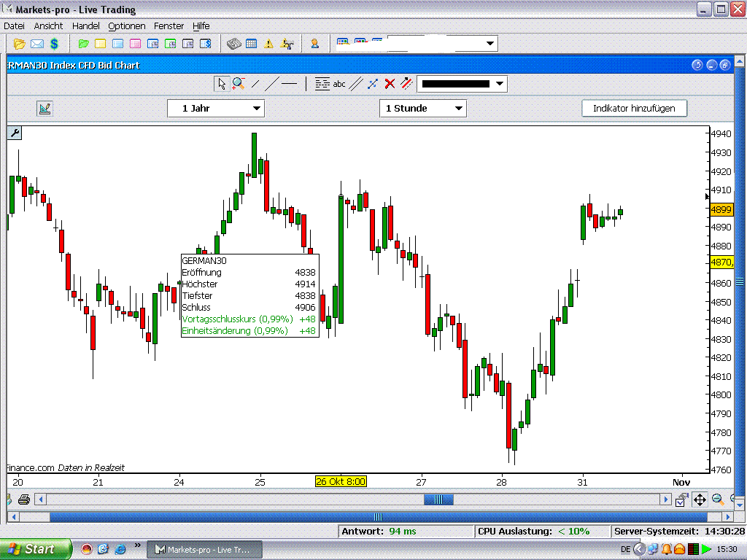Click the printer icon below the chart
This screenshot has height=560, width=747.
click(24, 499)
